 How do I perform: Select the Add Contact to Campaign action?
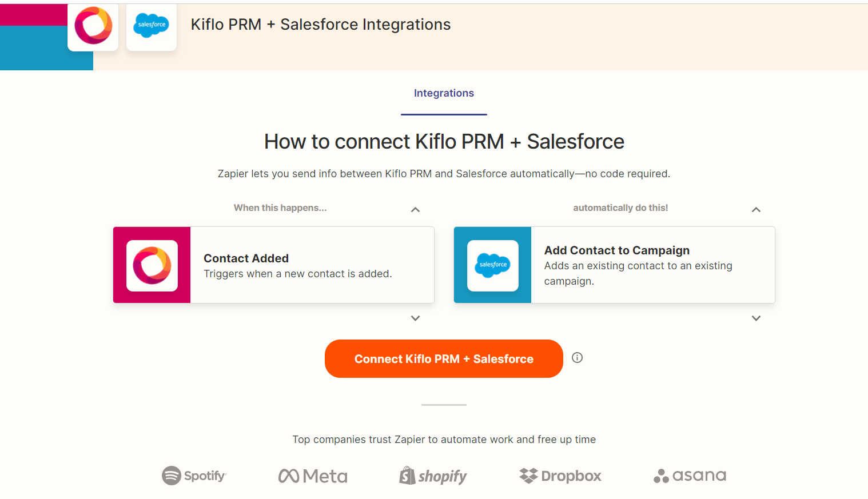click(x=652, y=265)
